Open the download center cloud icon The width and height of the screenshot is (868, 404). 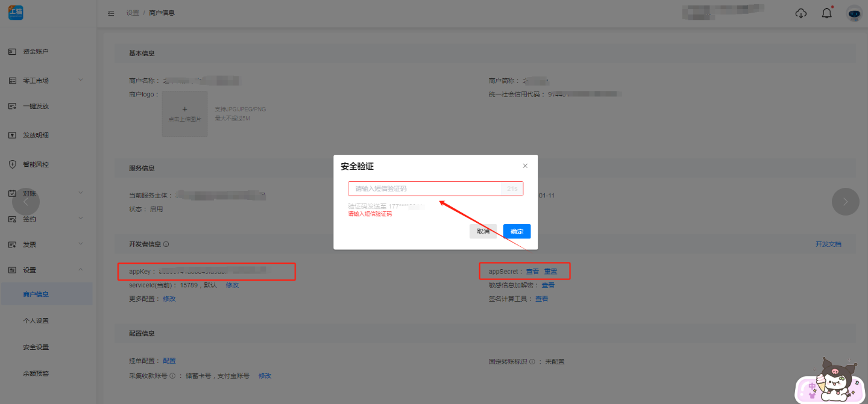pyautogui.click(x=801, y=13)
